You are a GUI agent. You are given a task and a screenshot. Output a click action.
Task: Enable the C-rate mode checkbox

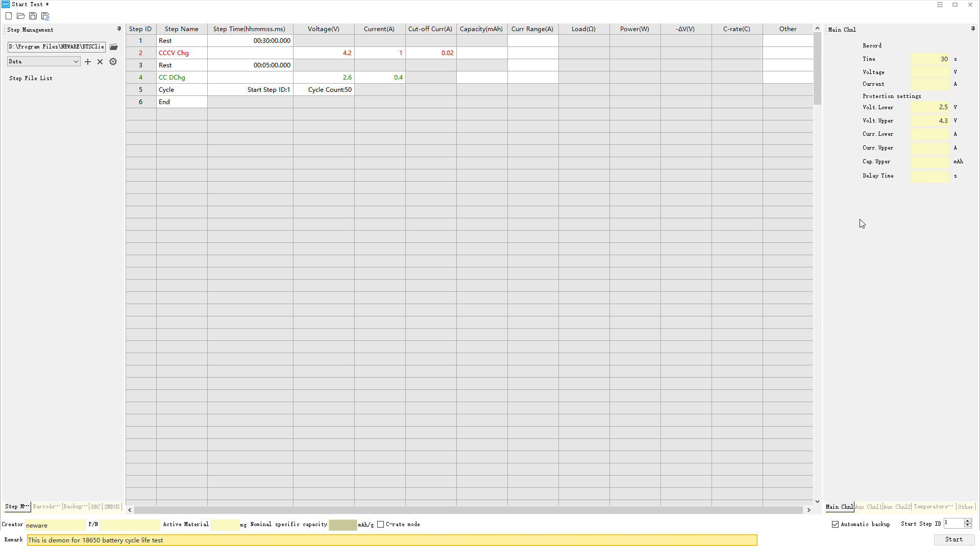point(381,525)
